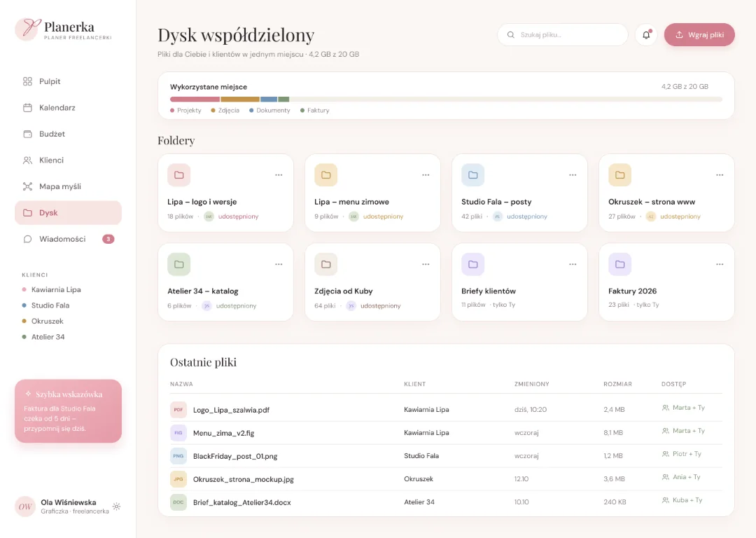Click the pink Projekty segment of storage bar

click(195, 99)
